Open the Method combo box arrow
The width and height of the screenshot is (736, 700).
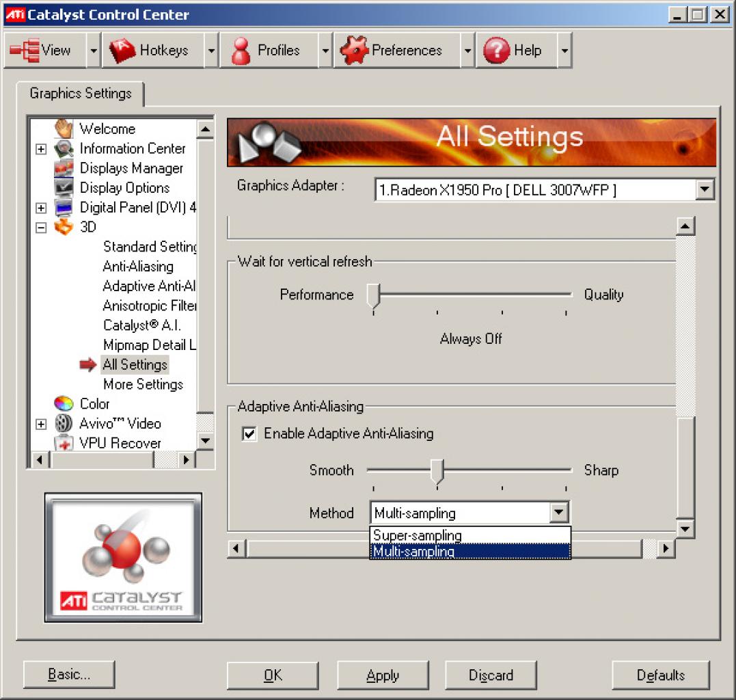pyautogui.click(x=558, y=512)
